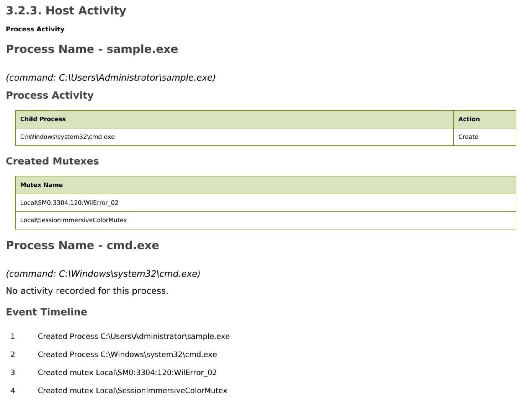Image resolution: width=532 pixels, height=410 pixels.
Task: Select the cmd.exe path cell in Child Process table
Action: coord(67,137)
